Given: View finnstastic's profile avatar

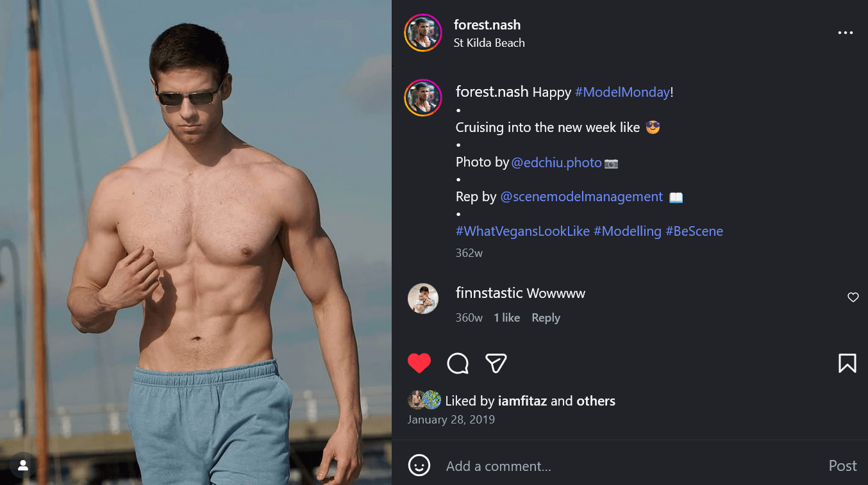Looking at the screenshot, I should pyautogui.click(x=423, y=299).
